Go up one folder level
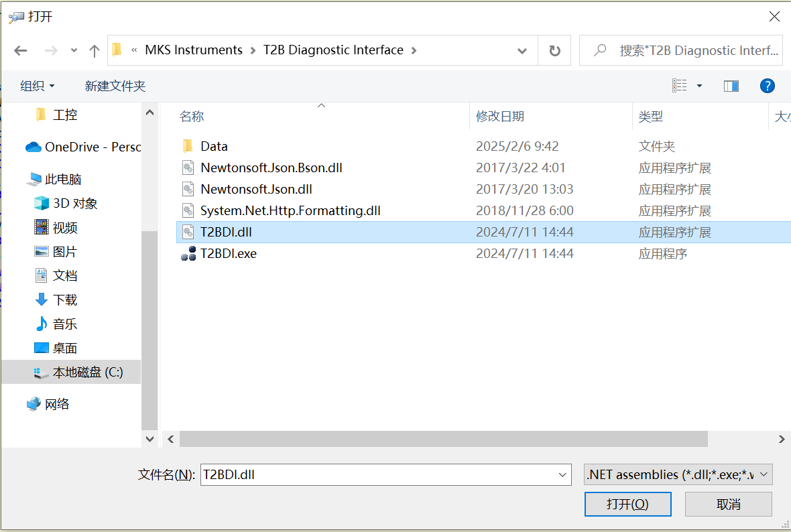This screenshot has width=791, height=532. [95, 50]
